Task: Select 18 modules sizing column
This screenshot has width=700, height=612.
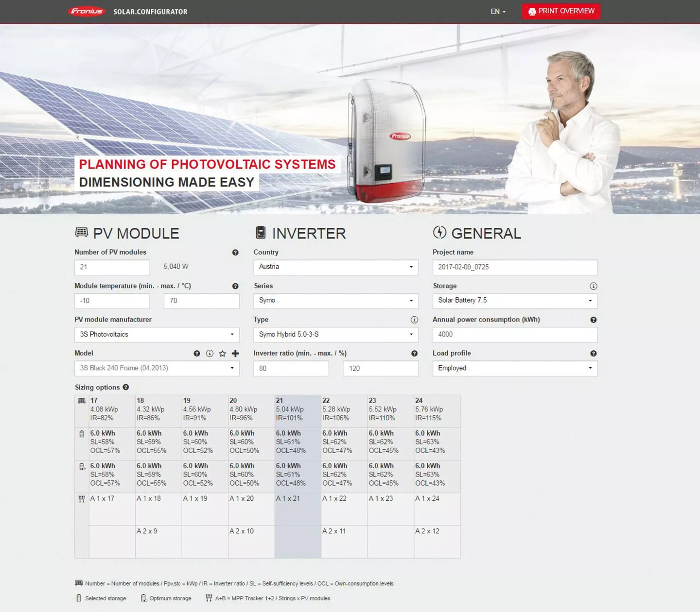Action: pyautogui.click(x=158, y=411)
